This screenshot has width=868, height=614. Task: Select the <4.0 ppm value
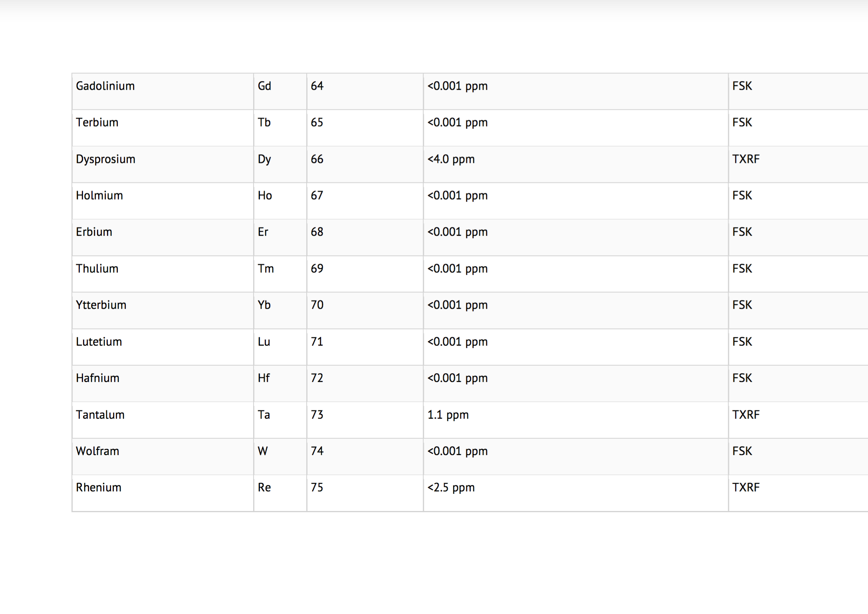click(451, 159)
